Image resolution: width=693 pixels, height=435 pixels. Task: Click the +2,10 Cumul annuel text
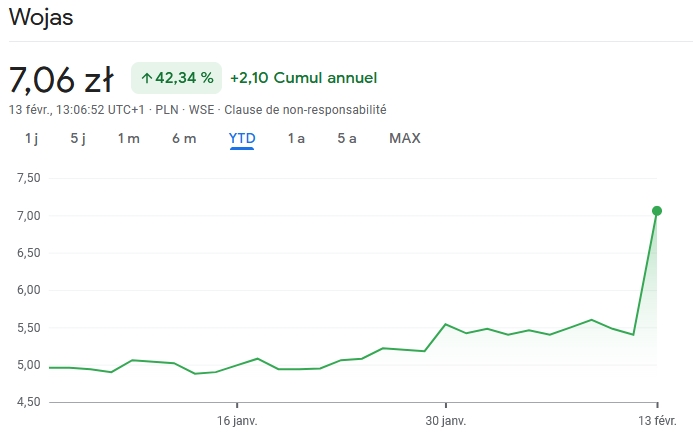303,78
